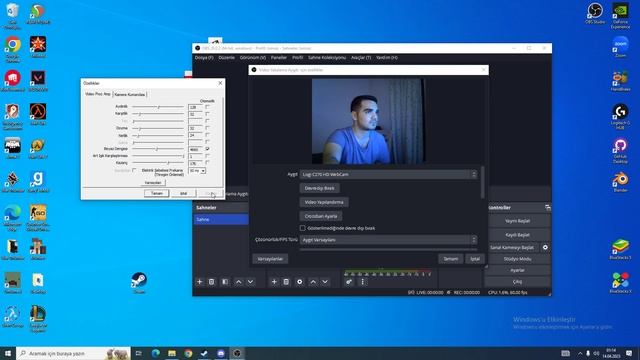640x360 pixels.
Task: Open GitHub Desktop icon
Action: 620,151
